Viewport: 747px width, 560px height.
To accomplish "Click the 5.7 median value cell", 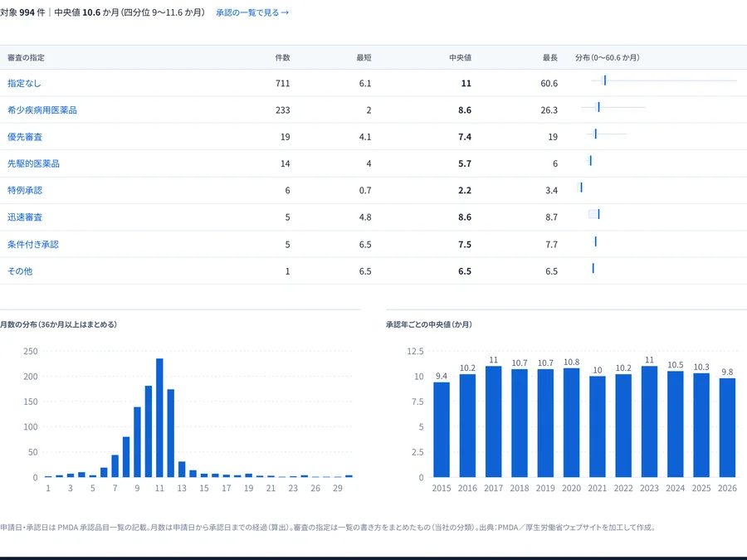I will [465, 163].
